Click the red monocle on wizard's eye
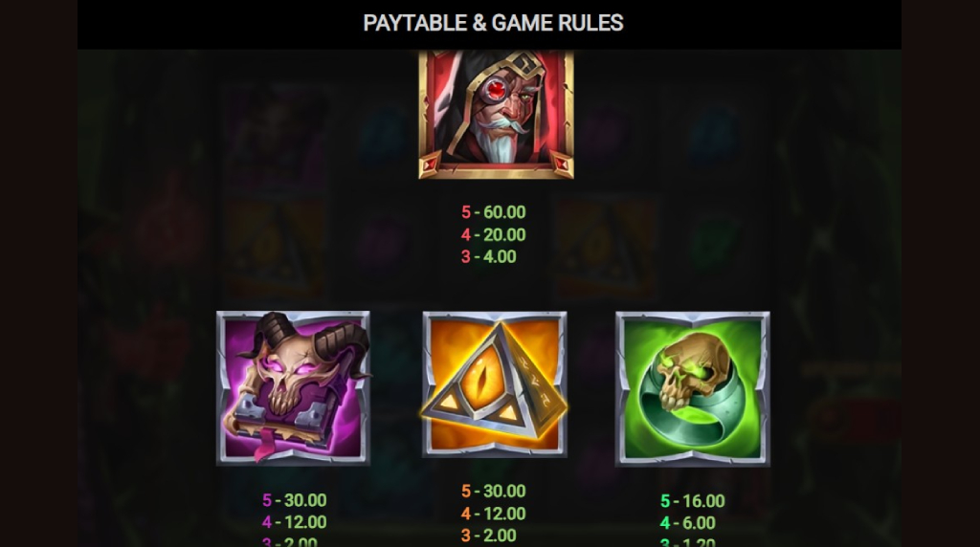The width and height of the screenshot is (980, 547). click(x=496, y=91)
